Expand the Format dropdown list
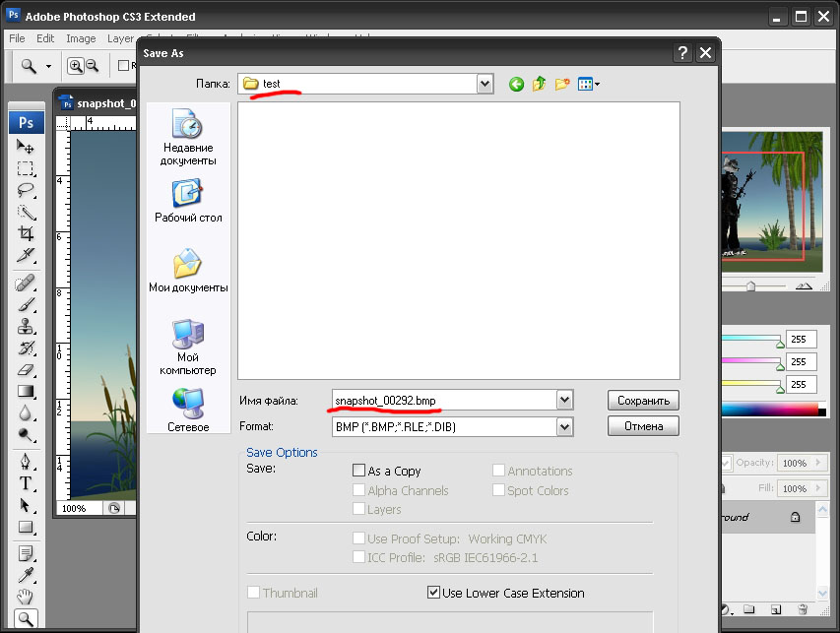This screenshot has width=840, height=633. coord(564,427)
